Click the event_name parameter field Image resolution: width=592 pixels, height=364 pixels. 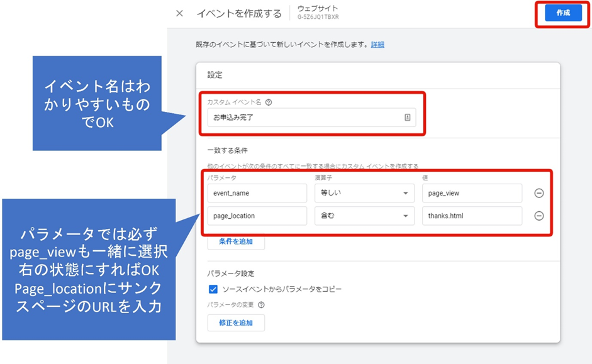(257, 193)
